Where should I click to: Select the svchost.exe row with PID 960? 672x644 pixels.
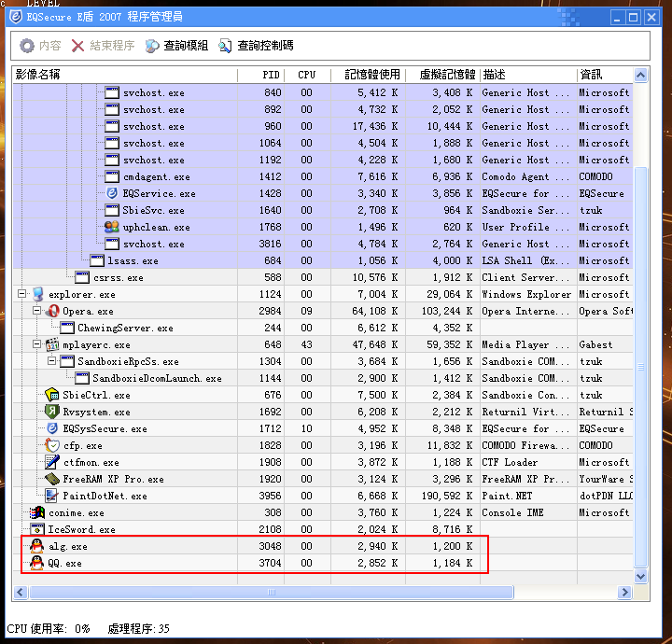click(323, 126)
